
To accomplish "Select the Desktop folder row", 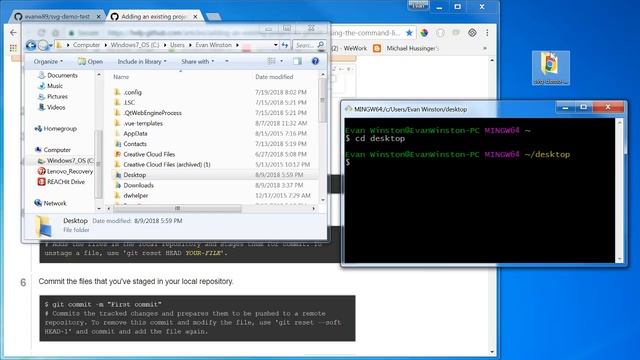I will click(214, 175).
